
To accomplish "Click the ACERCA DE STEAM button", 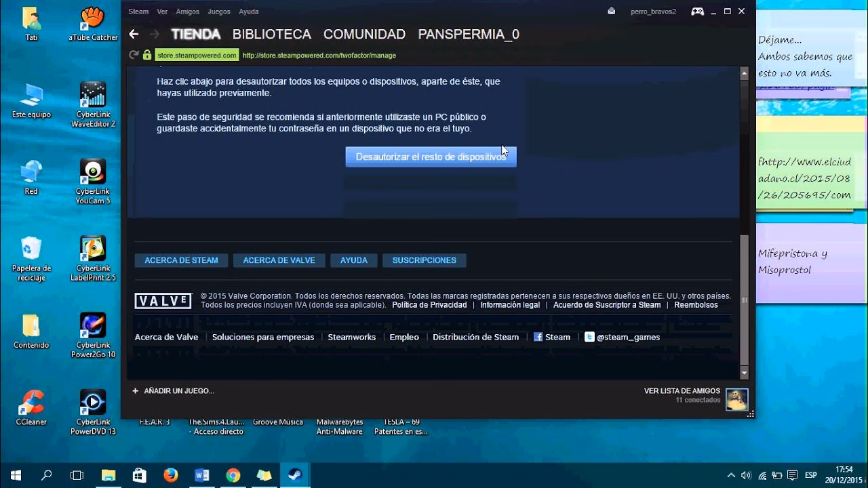I will 181,260.
